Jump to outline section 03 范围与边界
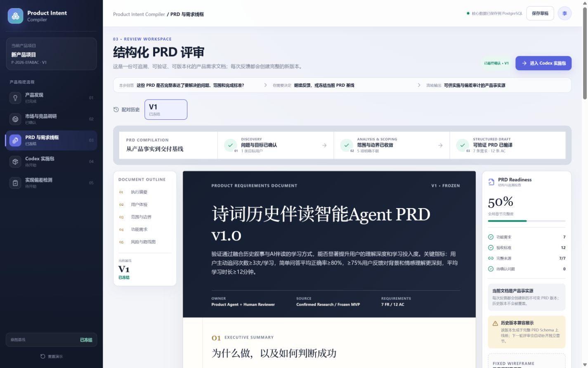Image resolution: width=588 pixels, height=368 pixels. [145, 217]
